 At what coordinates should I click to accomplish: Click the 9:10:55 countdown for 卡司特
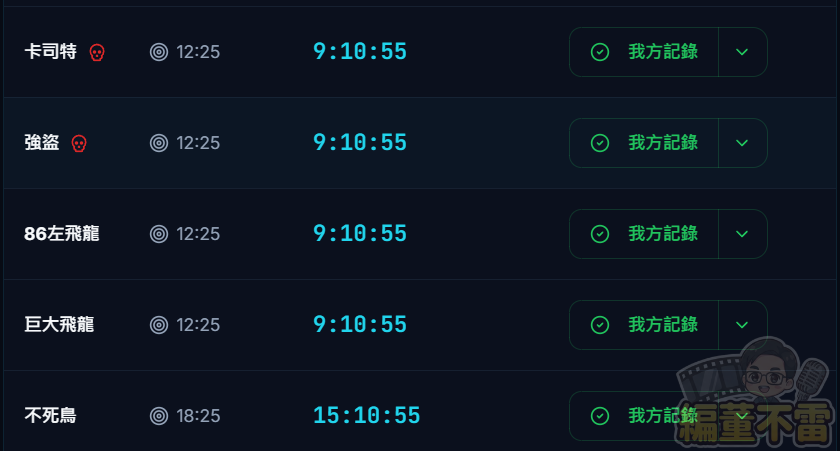click(x=360, y=52)
